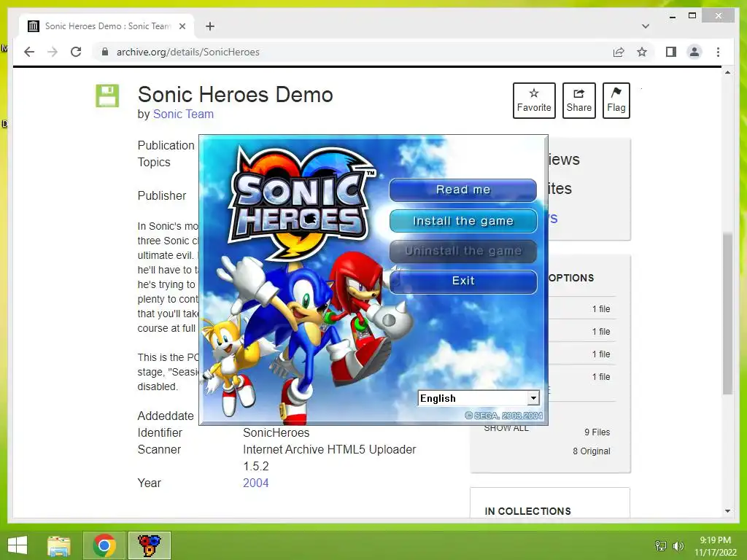Click the SHOW ALL files link
The width and height of the screenshot is (747, 560).
pos(506,428)
